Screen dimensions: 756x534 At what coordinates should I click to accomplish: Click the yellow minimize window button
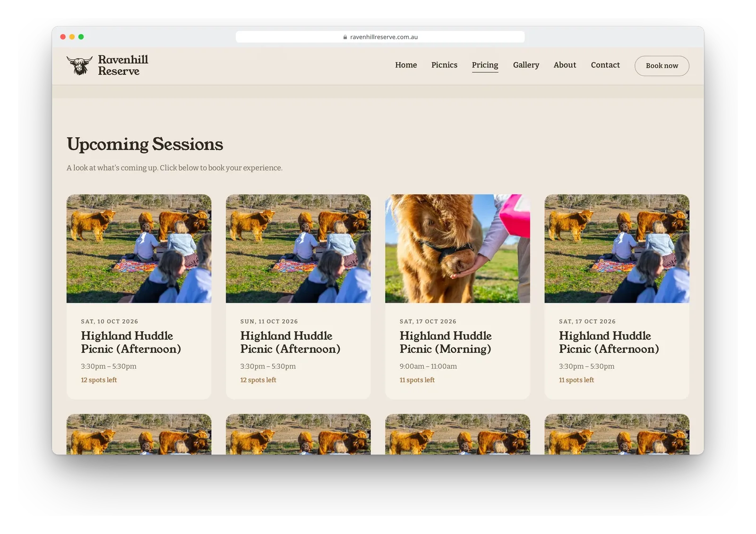click(72, 37)
